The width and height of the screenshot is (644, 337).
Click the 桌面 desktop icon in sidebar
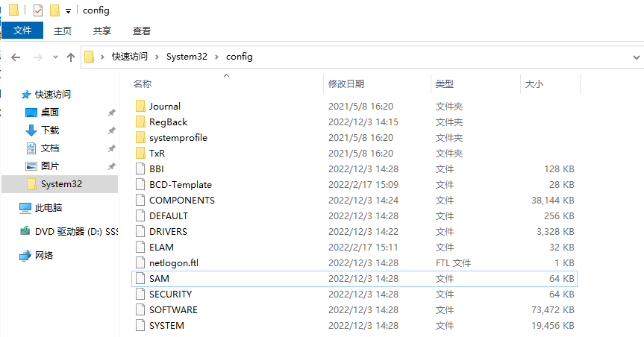[31, 113]
